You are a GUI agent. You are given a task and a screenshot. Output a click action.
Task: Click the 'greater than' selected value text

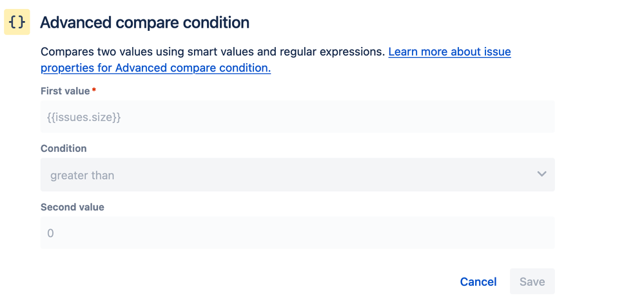tap(82, 175)
